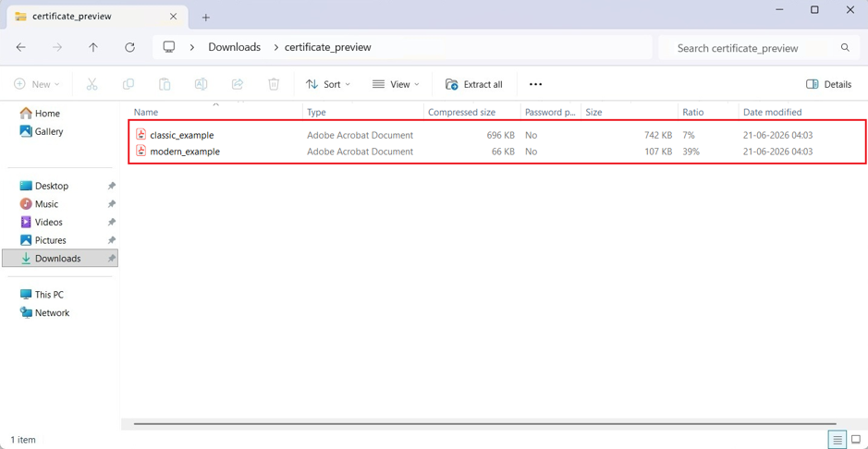Expand the View dropdown menu

click(x=396, y=84)
